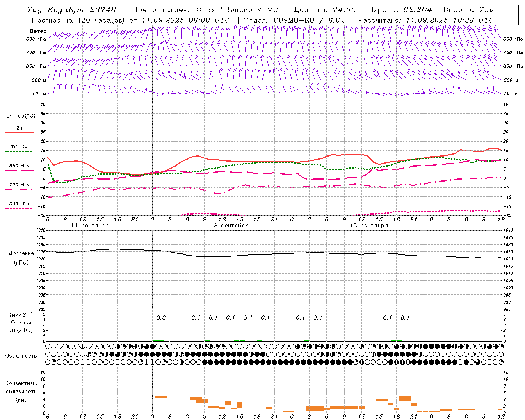The image size is (525, 420).
Task: Click the (км) unit under convective cloudiness
Action: [x=21, y=399]
